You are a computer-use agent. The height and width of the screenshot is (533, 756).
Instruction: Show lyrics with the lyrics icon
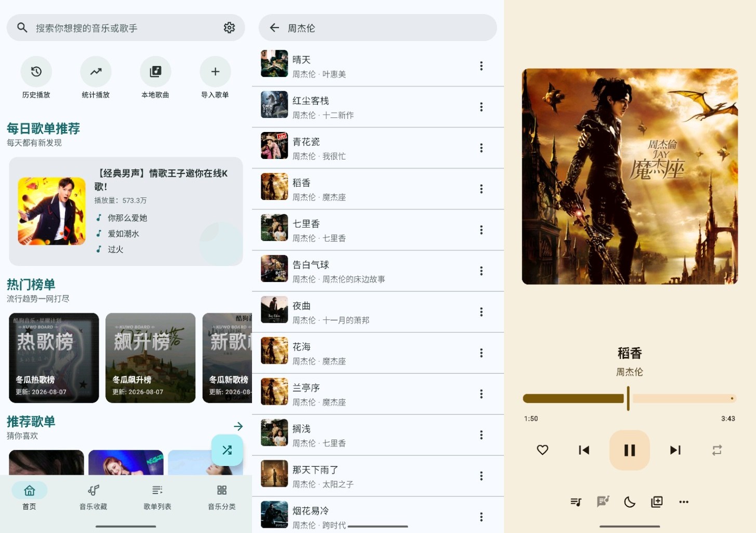[603, 502]
